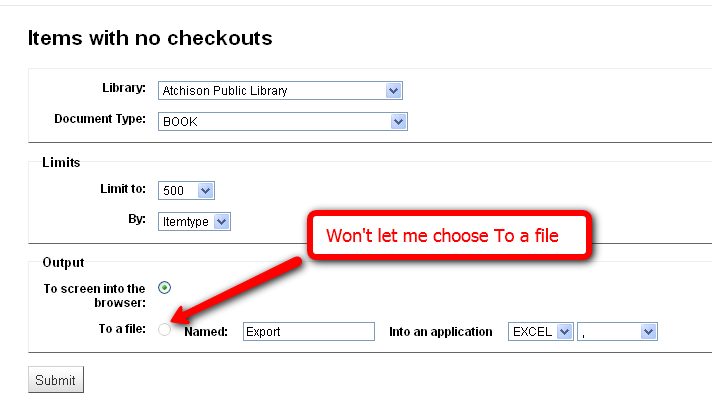
Task: Click the Named field containing Export
Action: (308, 331)
